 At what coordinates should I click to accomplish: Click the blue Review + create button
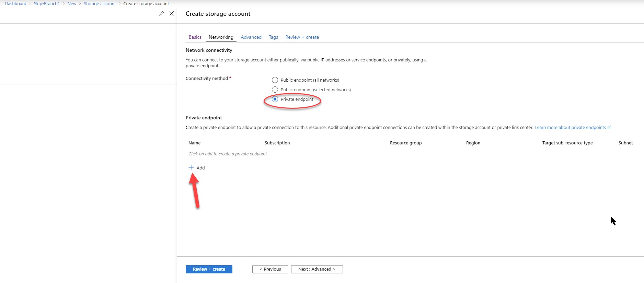pyautogui.click(x=209, y=269)
